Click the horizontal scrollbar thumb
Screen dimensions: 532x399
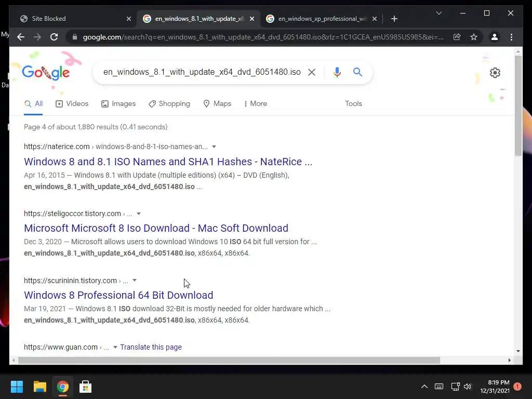(229, 361)
